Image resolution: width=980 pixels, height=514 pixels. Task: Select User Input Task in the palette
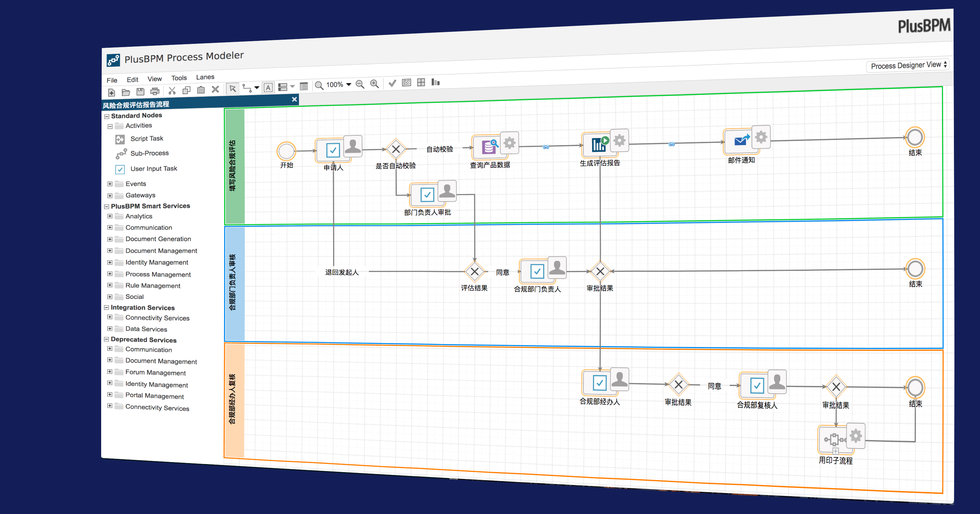(146, 169)
